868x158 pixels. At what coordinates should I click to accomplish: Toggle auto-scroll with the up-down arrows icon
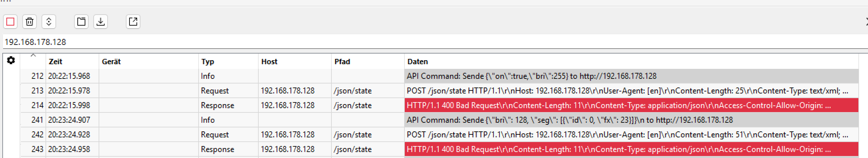[49, 22]
